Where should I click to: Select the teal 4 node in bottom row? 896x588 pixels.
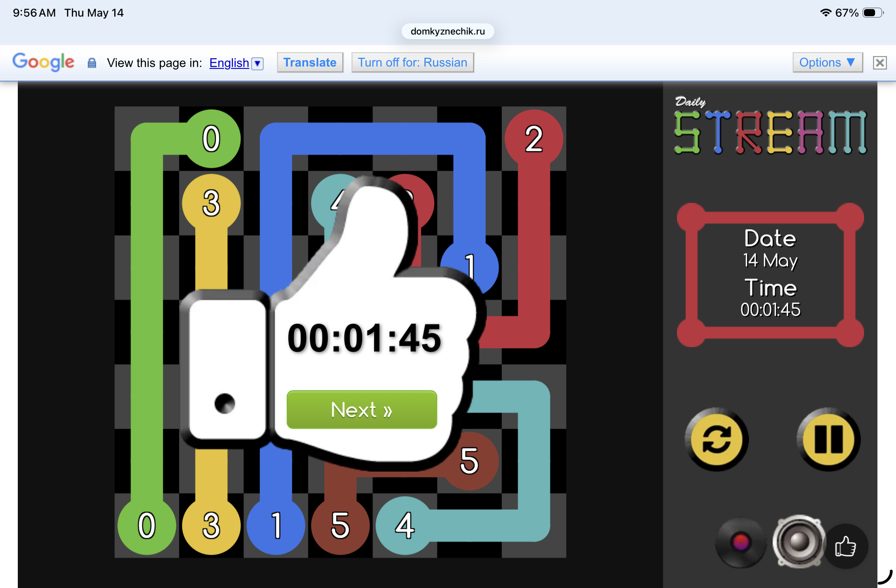tap(405, 526)
